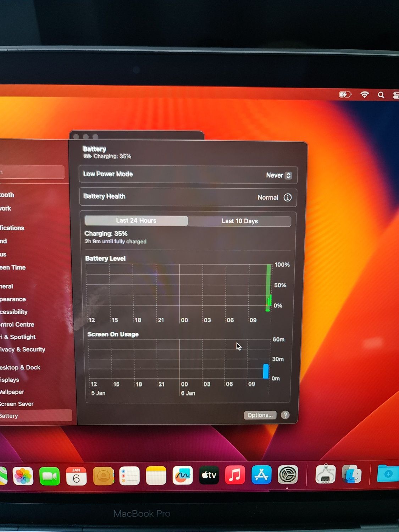
Task: Open the Photos app in the Dock
Action: (x=23, y=476)
